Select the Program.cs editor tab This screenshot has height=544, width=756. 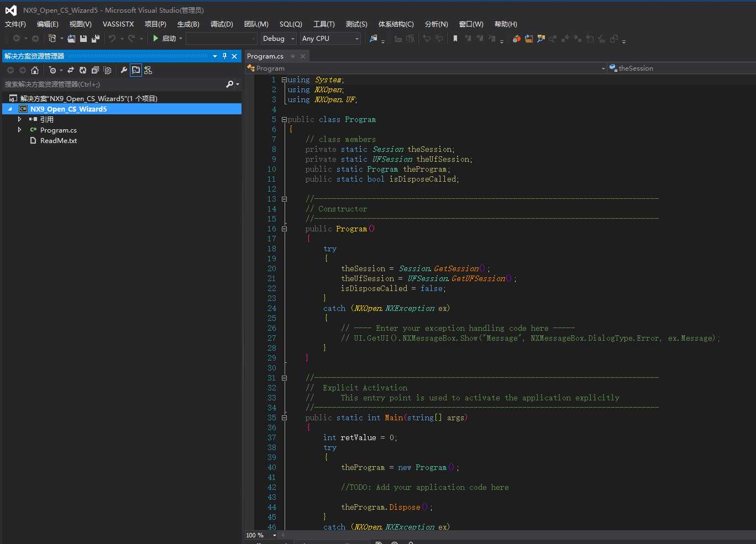coord(265,56)
